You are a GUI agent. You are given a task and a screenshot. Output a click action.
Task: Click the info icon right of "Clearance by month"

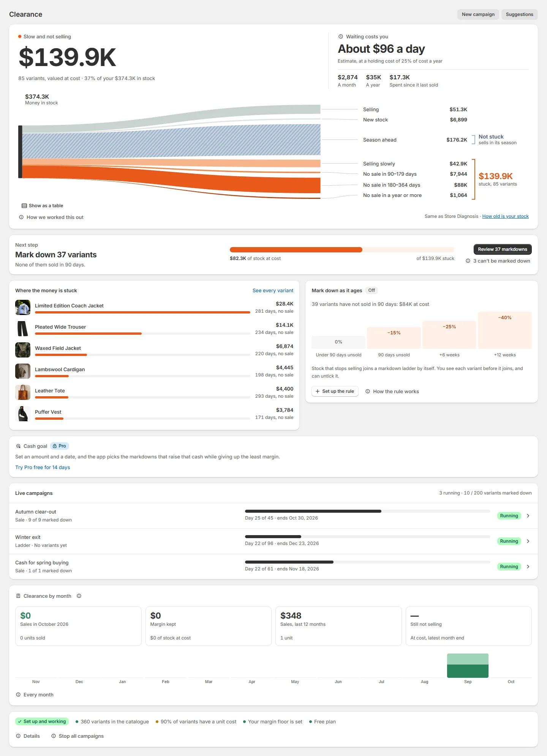tap(79, 596)
